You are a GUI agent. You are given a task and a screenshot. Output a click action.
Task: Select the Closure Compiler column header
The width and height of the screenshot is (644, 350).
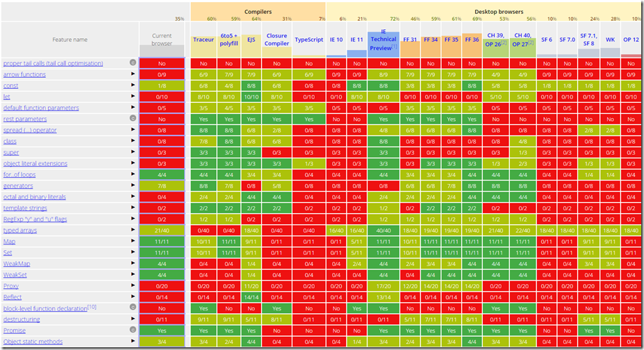[276, 40]
